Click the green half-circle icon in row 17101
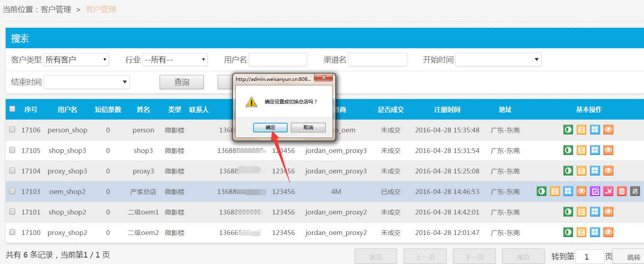 pyautogui.click(x=568, y=212)
